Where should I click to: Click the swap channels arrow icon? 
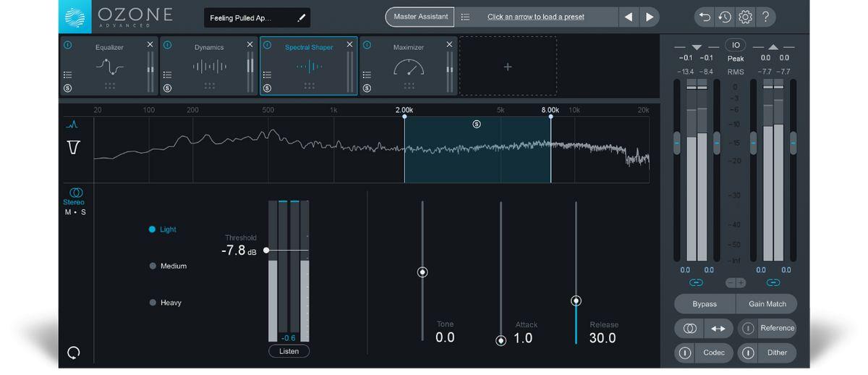coord(718,328)
